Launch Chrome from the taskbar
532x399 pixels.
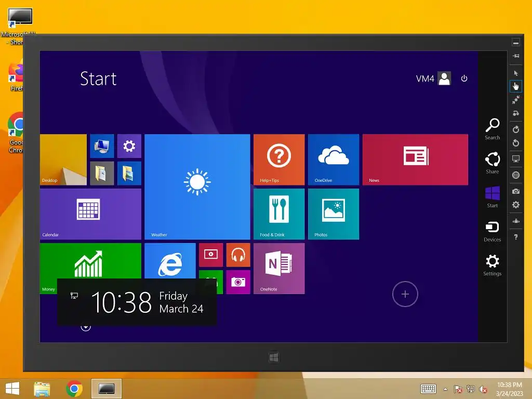tap(74, 389)
